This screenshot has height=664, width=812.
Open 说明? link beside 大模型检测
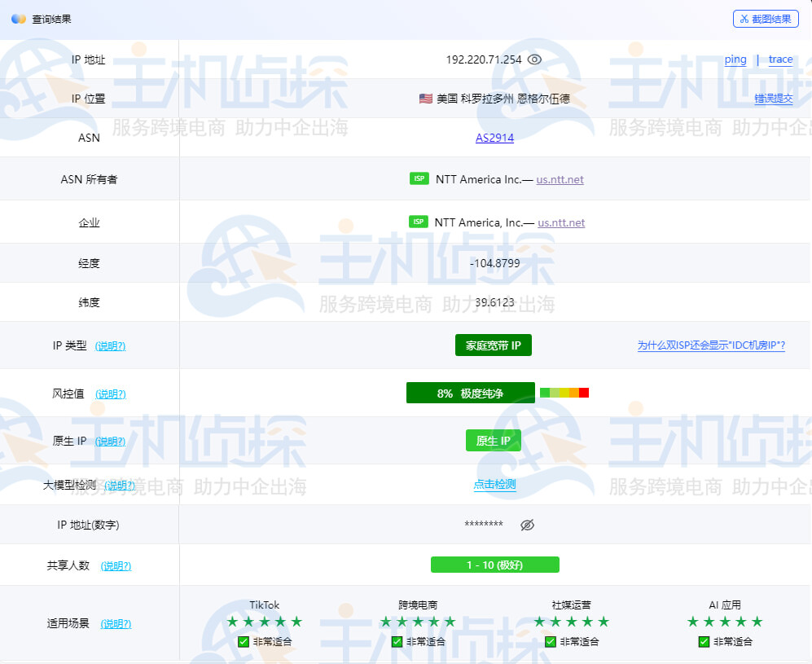coord(120,486)
